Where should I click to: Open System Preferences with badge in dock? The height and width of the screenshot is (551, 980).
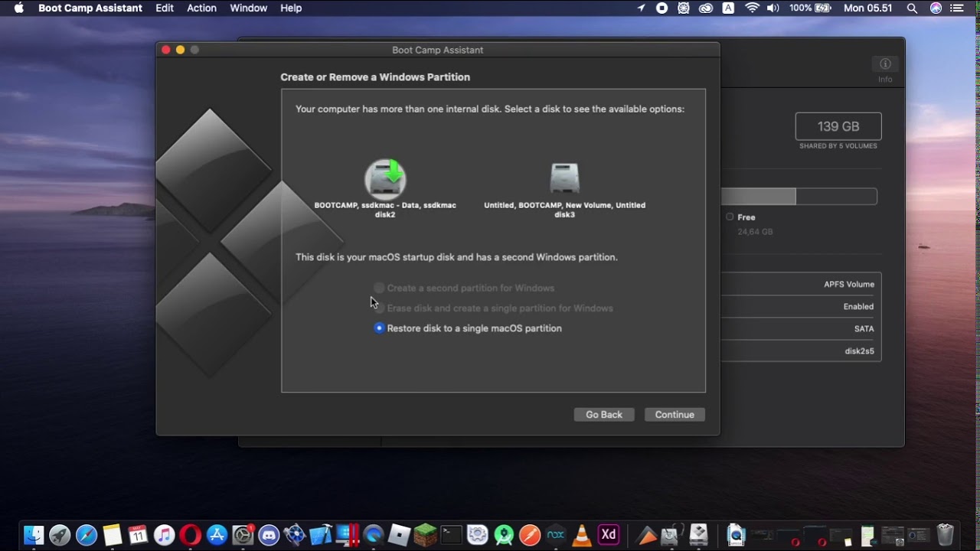coord(243,534)
